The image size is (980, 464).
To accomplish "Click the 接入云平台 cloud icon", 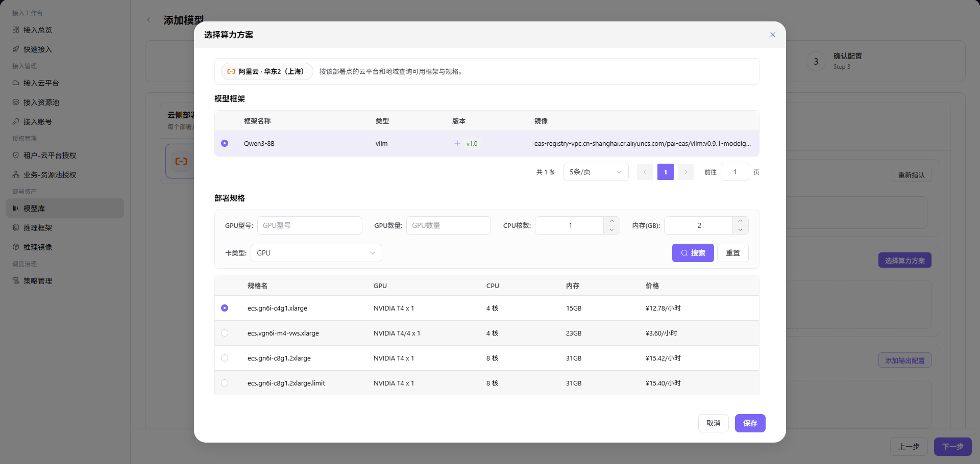I will [x=16, y=83].
